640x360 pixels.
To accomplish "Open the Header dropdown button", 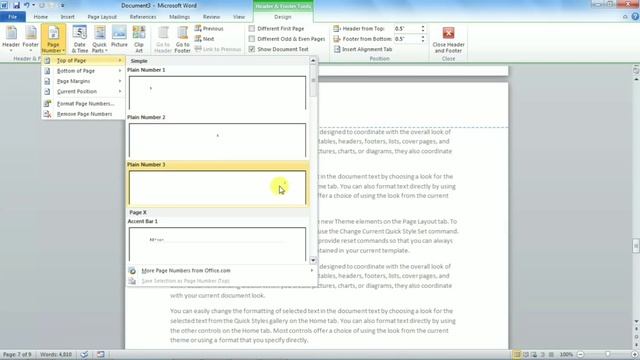I will point(11,39).
